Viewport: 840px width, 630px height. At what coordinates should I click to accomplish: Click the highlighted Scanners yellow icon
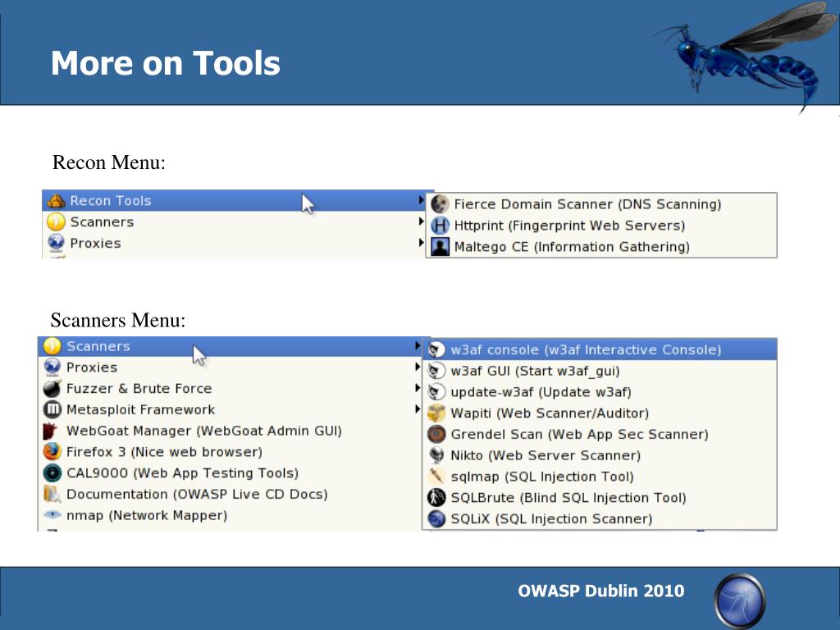click(x=52, y=346)
